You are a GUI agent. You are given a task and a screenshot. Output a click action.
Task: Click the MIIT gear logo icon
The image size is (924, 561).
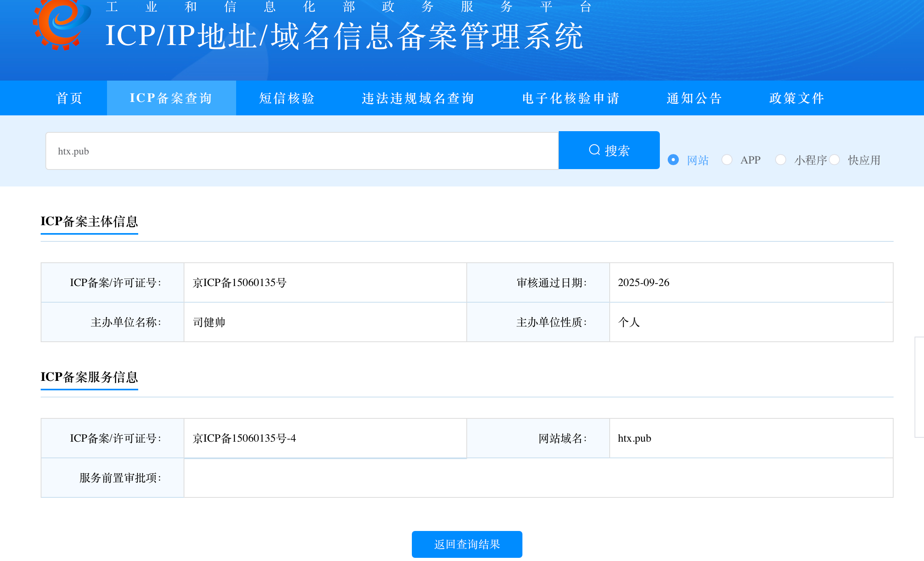tap(61, 24)
